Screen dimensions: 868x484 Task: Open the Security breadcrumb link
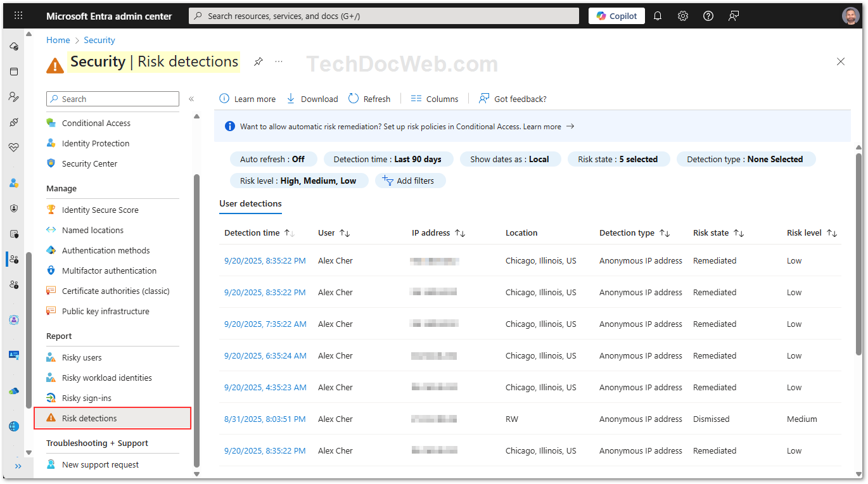99,40
